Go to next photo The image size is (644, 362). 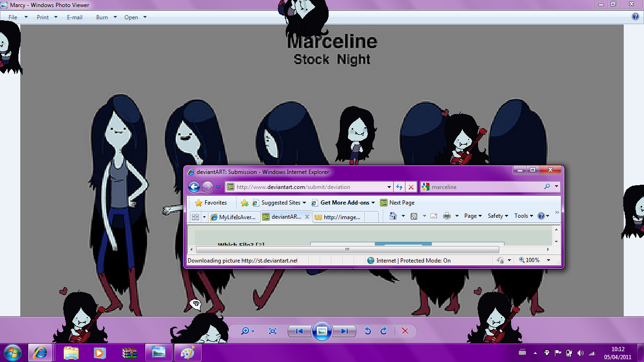click(x=345, y=331)
